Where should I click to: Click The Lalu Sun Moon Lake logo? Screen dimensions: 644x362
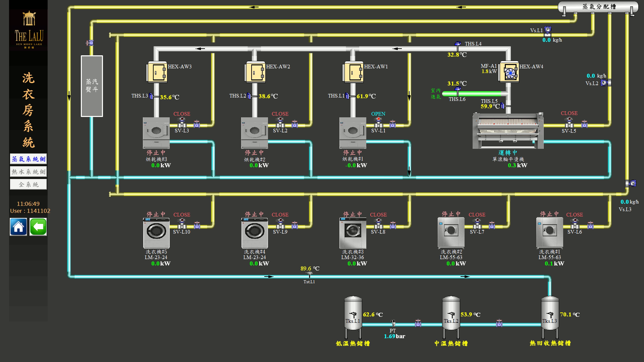[29, 29]
